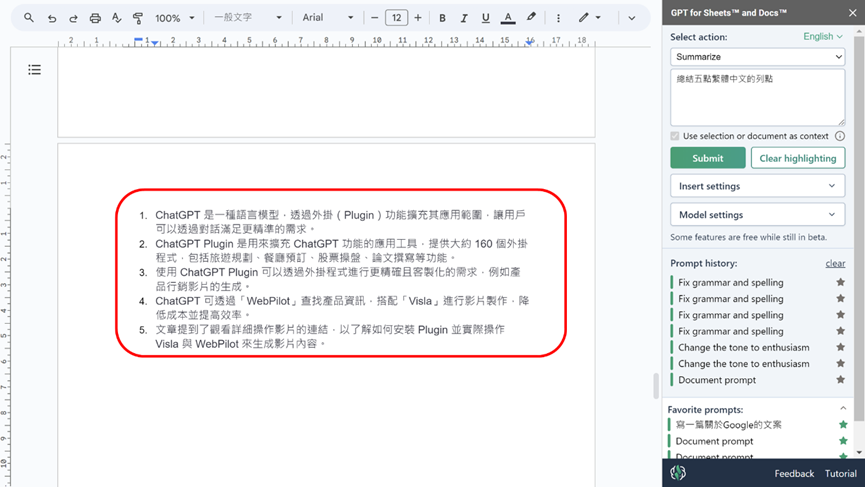Unstar the Google 文案 favorite prompt

(843, 425)
